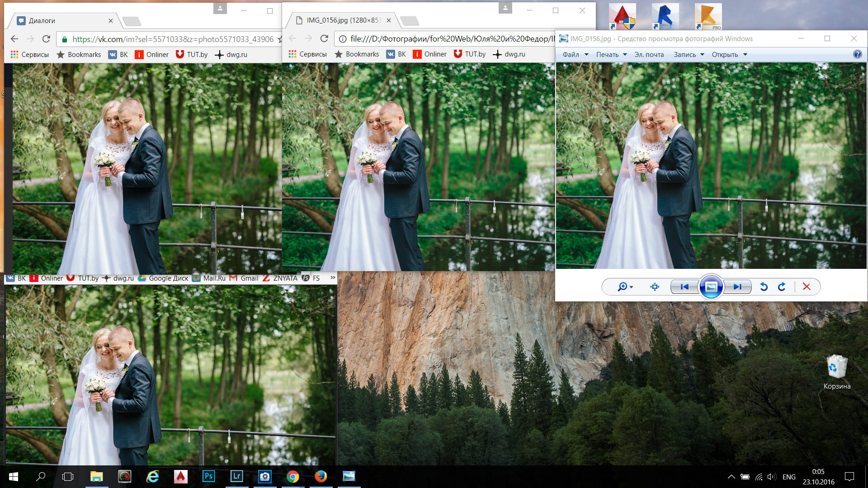Click the fit-to-window actual size icon
Screen dimensions: 868x488
coord(655,287)
